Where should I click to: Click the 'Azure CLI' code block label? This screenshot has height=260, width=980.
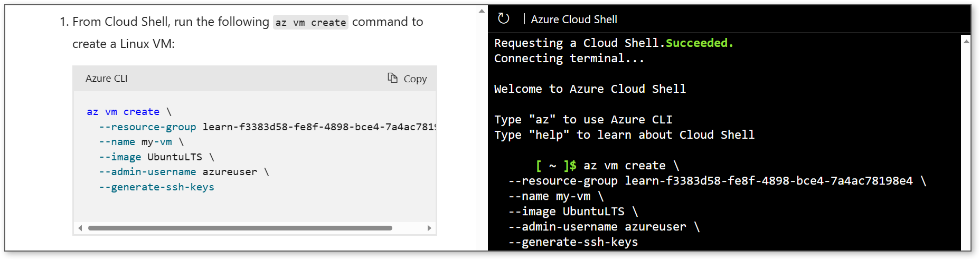tap(107, 79)
